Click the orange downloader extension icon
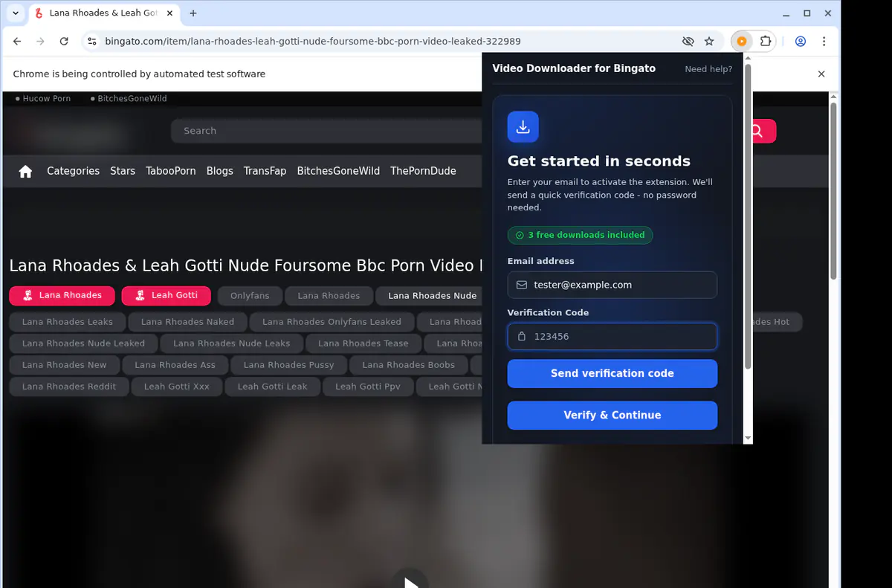Image resolution: width=892 pixels, height=588 pixels. tap(741, 42)
